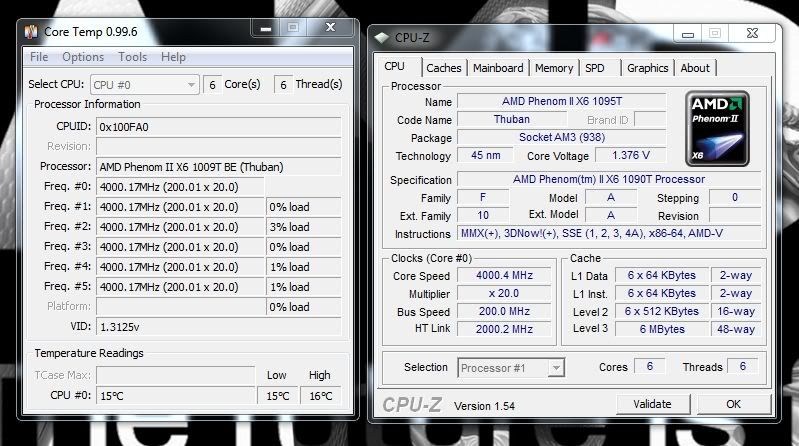Click the Freq. #0 value field
799x446 pixels.
click(x=180, y=187)
